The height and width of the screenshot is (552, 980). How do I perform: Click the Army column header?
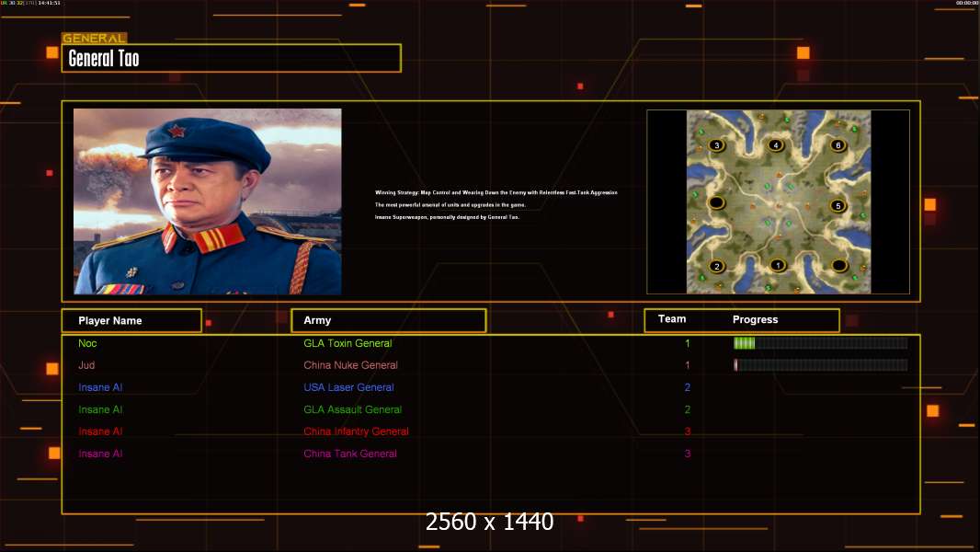[x=388, y=320]
